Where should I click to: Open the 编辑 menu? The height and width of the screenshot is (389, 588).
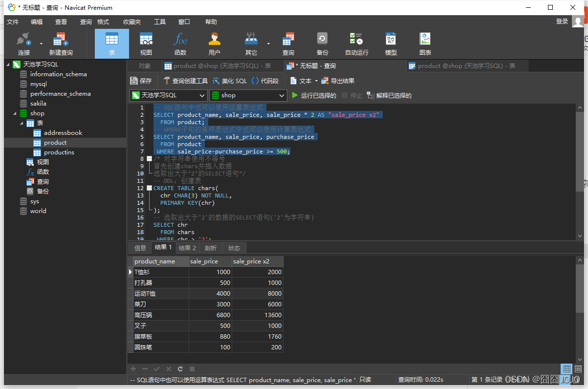(37, 22)
